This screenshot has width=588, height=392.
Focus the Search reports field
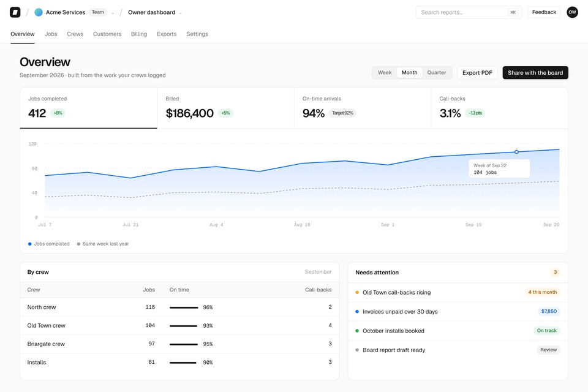pos(469,12)
